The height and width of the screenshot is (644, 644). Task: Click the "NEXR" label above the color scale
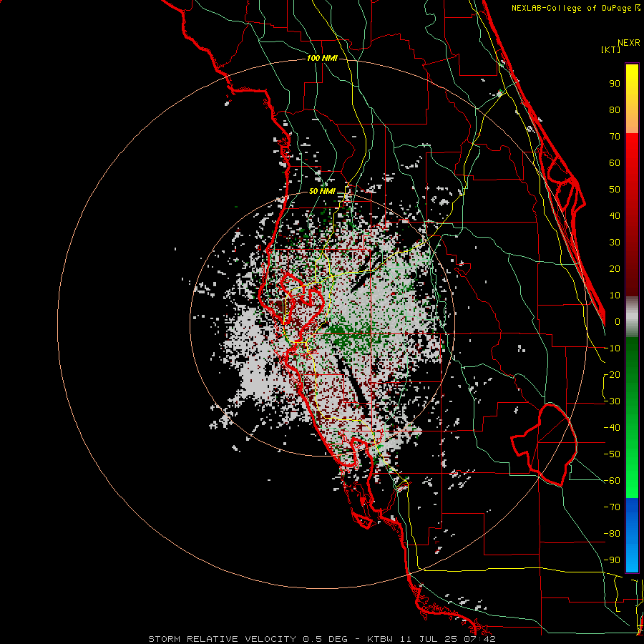click(628, 42)
